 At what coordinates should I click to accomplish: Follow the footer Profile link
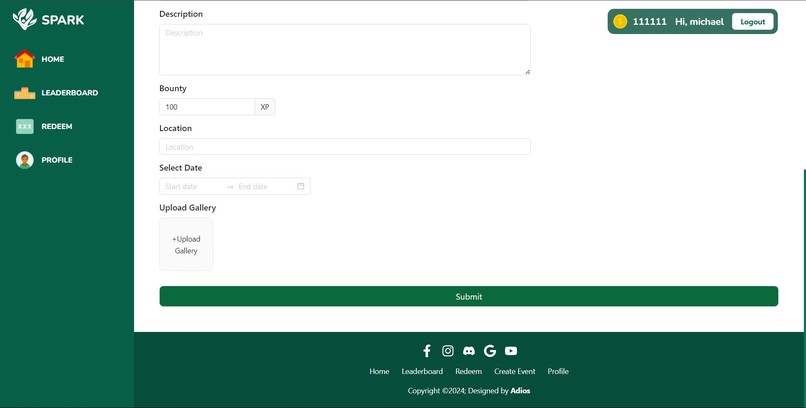(558, 372)
